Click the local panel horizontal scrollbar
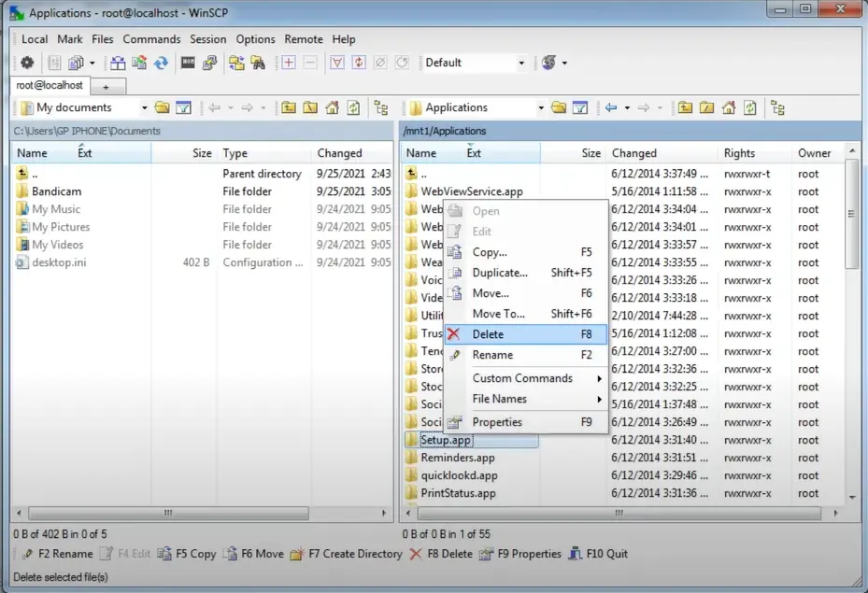The height and width of the screenshot is (593, 868). (168, 513)
